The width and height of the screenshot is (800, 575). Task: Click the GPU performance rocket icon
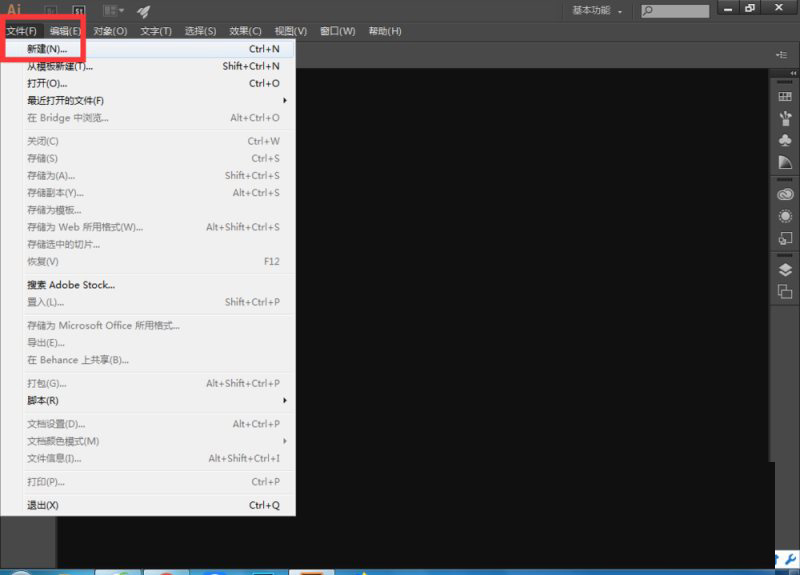(143, 11)
